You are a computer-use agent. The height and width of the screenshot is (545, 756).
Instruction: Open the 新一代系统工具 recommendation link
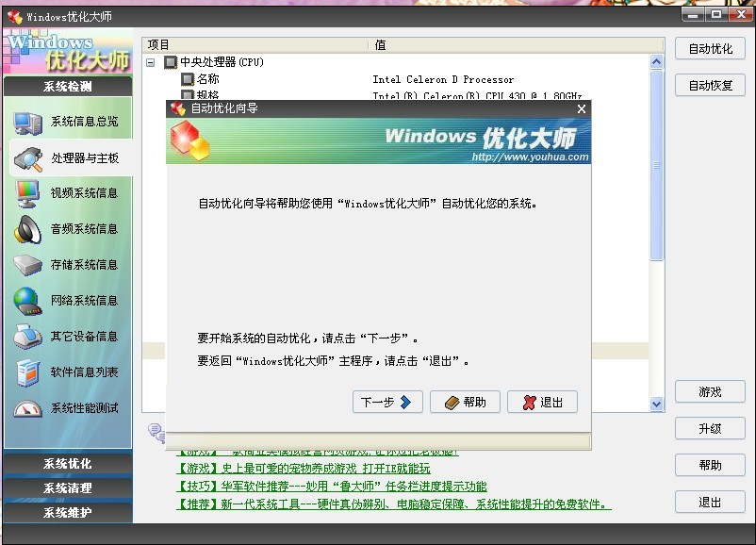click(x=394, y=504)
